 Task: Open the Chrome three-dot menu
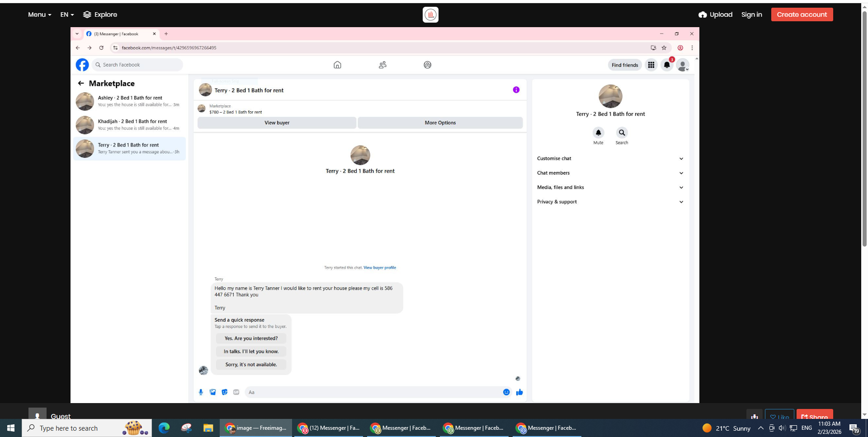coord(692,47)
